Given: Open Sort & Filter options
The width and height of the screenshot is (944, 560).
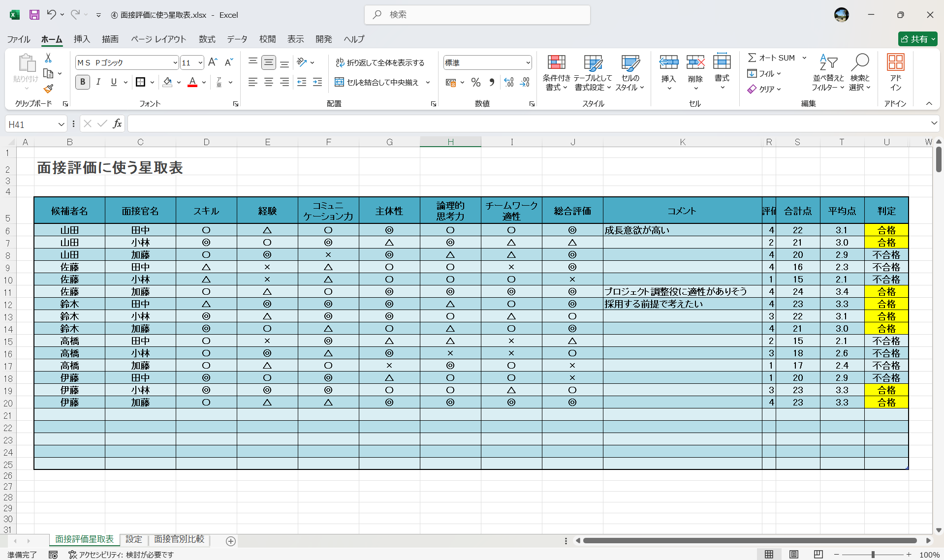Looking at the screenshot, I should [x=828, y=72].
